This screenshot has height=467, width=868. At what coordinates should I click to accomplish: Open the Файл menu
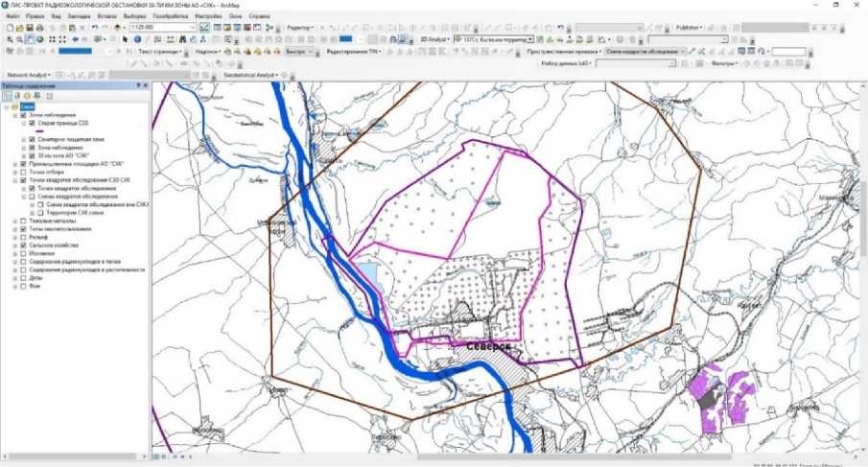(12, 16)
